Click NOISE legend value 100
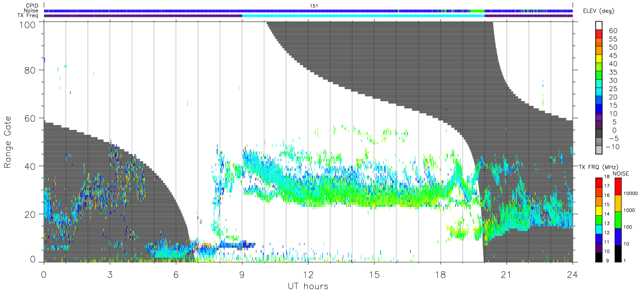The height and width of the screenshot is (297, 644). coord(628,227)
